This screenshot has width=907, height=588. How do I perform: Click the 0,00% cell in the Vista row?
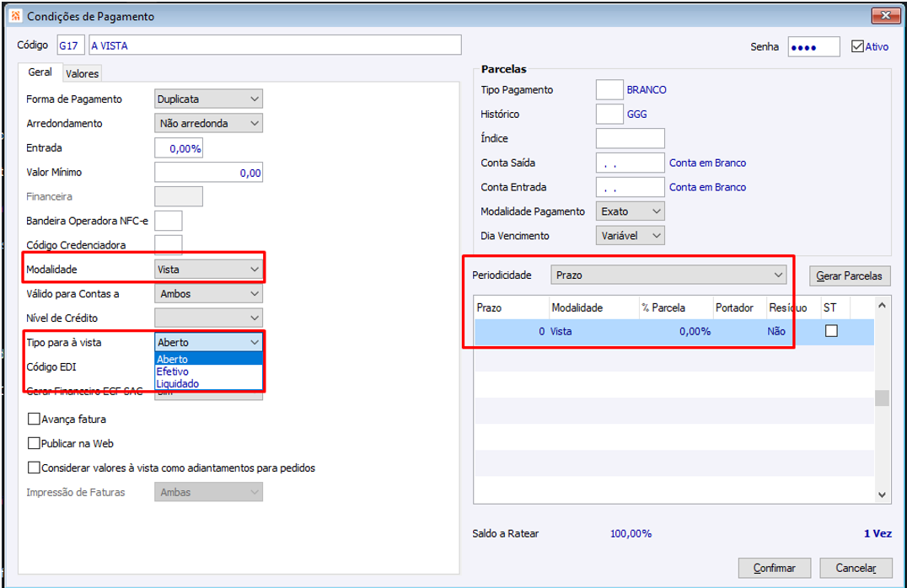(676, 331)
